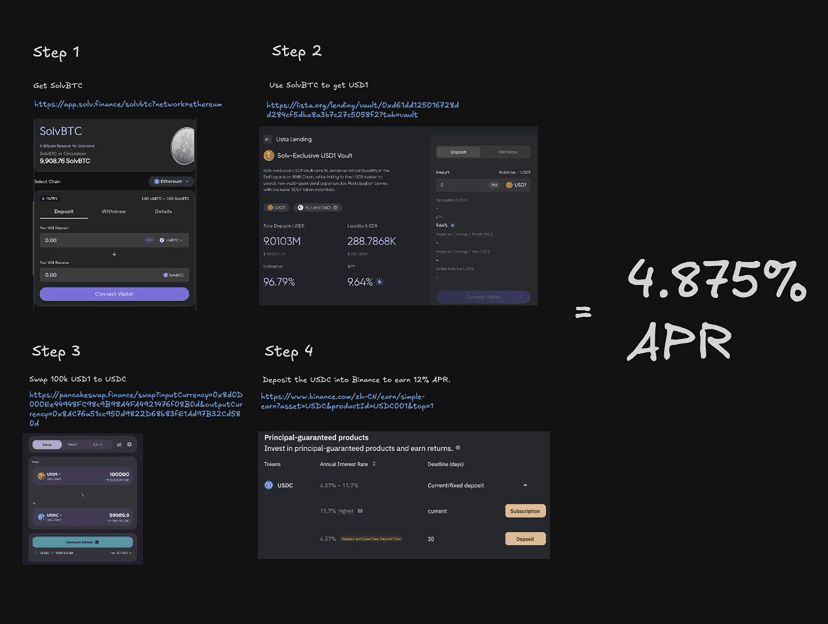The height and width of the screenshot is (624, 828).
Task: Click the small APY sparkle icon in the deposit panel
Action: point(453,225)
